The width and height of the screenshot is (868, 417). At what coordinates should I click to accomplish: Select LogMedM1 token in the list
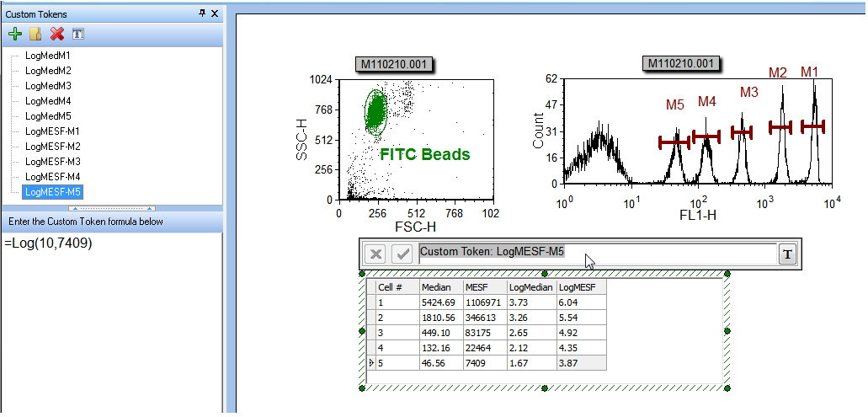[x=48, y=56]
